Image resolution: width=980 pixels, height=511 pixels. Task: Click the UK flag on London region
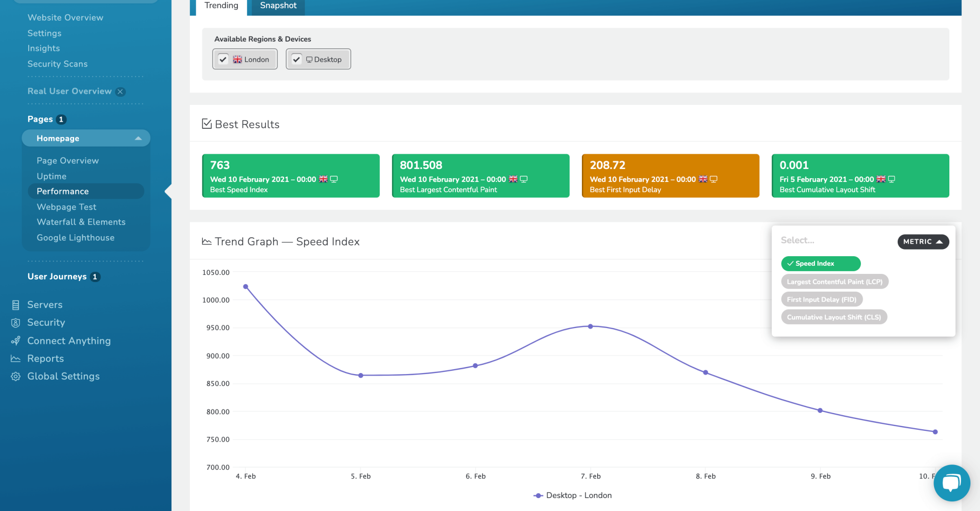point(238,59)
